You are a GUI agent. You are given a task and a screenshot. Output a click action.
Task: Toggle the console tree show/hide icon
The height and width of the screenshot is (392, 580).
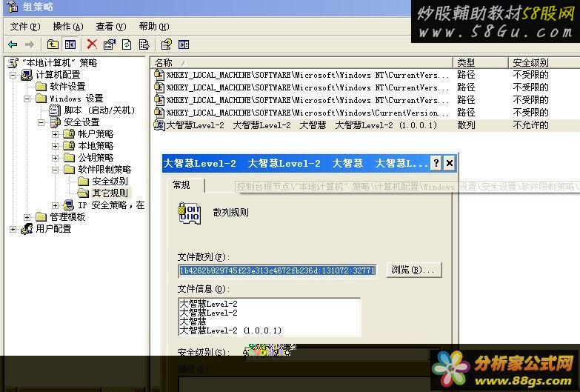pyautogui.click(x=70, y=44)
